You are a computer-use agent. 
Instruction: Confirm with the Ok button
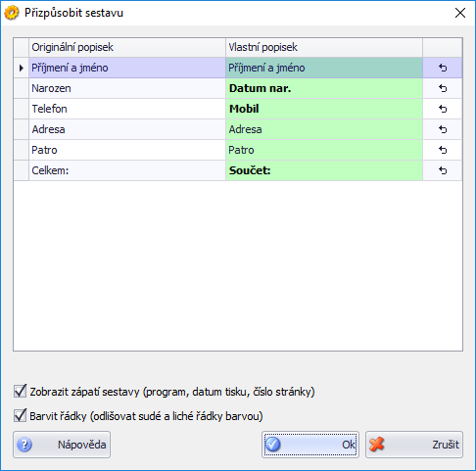point(310,445)
